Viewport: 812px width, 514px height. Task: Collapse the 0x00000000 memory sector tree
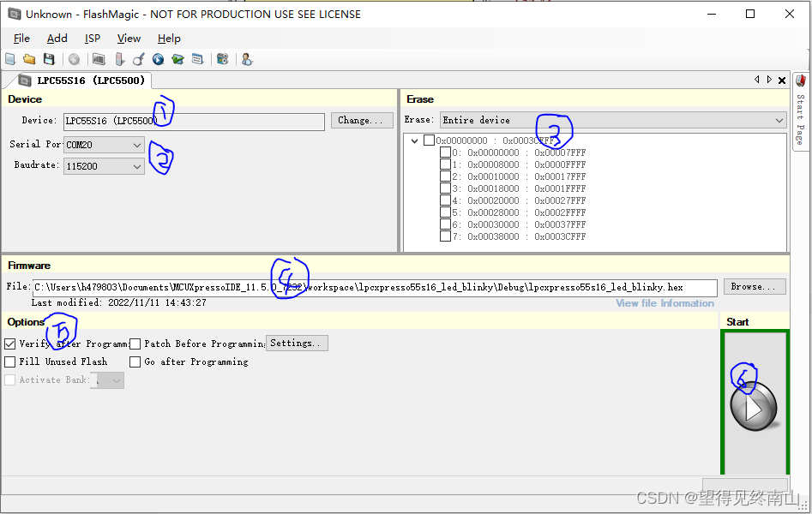(413, 140)
